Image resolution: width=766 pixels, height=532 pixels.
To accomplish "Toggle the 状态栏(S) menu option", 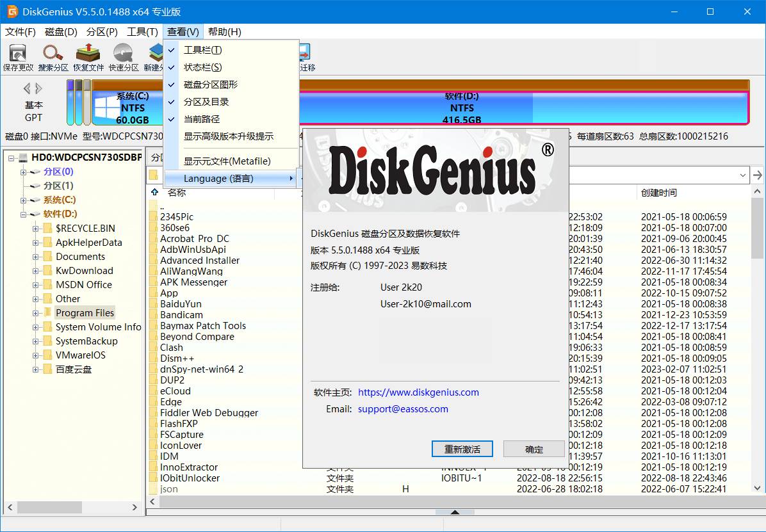I will click(x=202, y=67).
